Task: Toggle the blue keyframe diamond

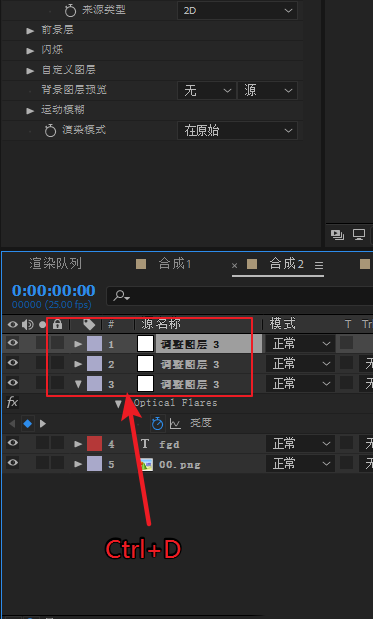Action: 27,424
